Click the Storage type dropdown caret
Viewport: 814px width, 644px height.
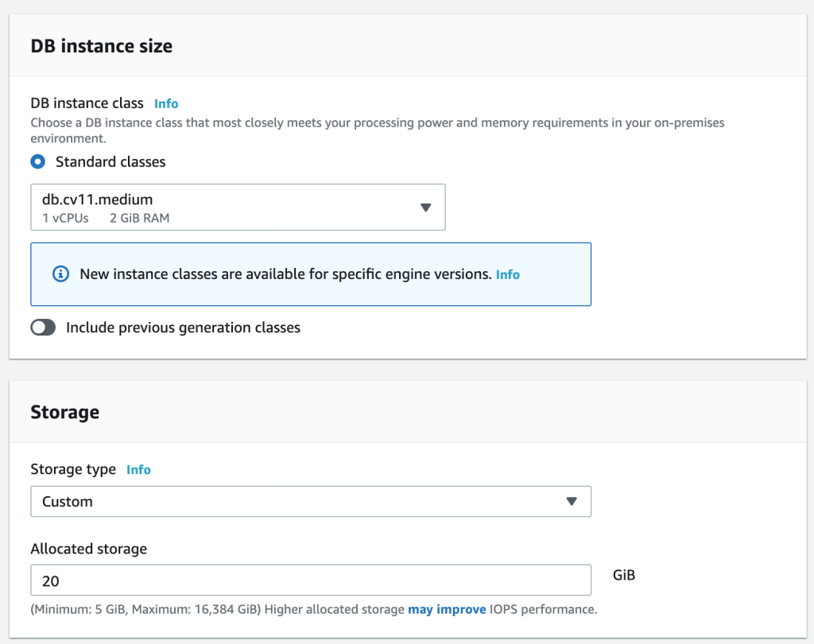[x=571, y=502]
